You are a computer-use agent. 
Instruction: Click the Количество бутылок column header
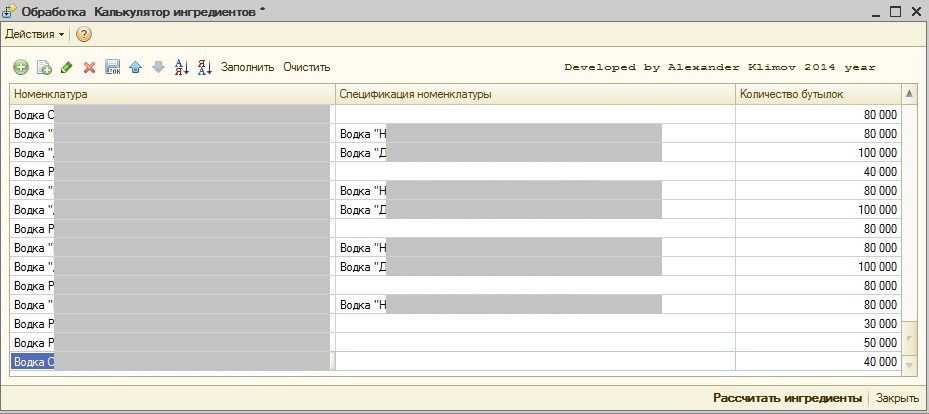point(817,94)
